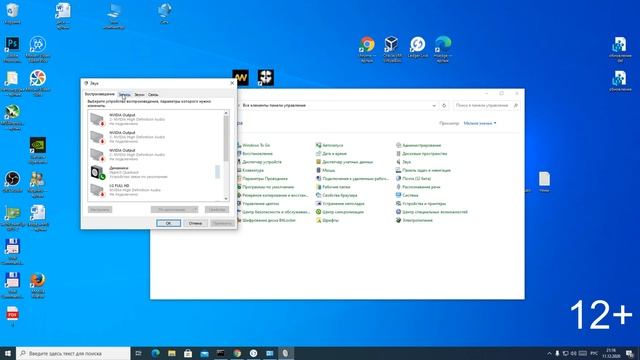Select the Воспроизведение tab
The width and height of the screenshot is (640, 360).
coord(100,94)
